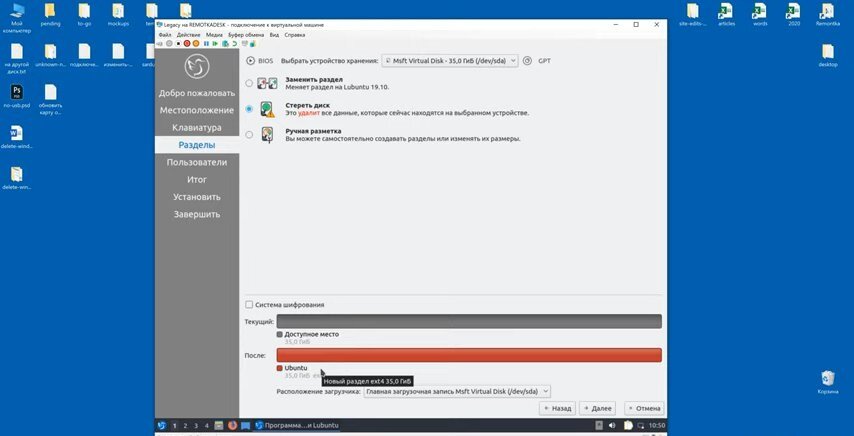Click the black square Turn Off icon
The height and width of the screenshot is (436, 854).
(178, 44)
